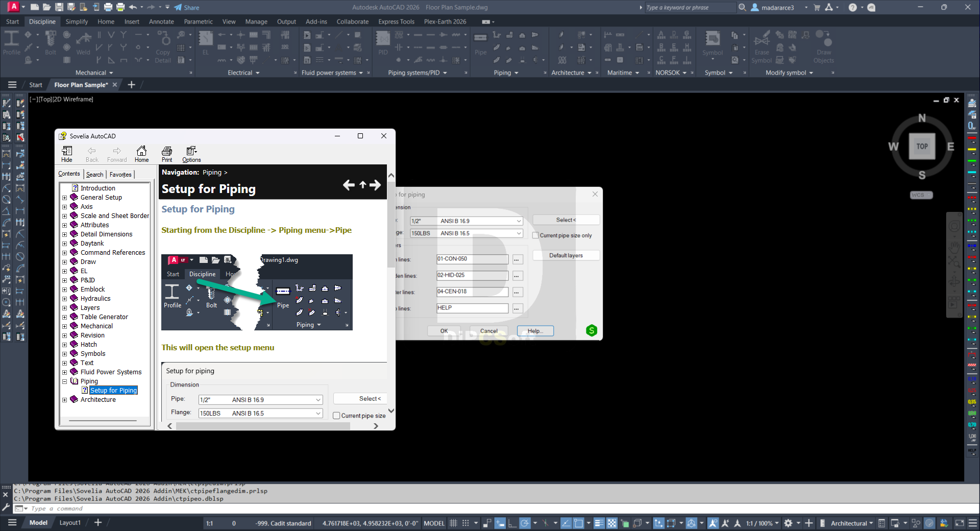The height and width of the screenshot is (531, 980).
Task: Expand the Architecture tree node
Action: 65,400
